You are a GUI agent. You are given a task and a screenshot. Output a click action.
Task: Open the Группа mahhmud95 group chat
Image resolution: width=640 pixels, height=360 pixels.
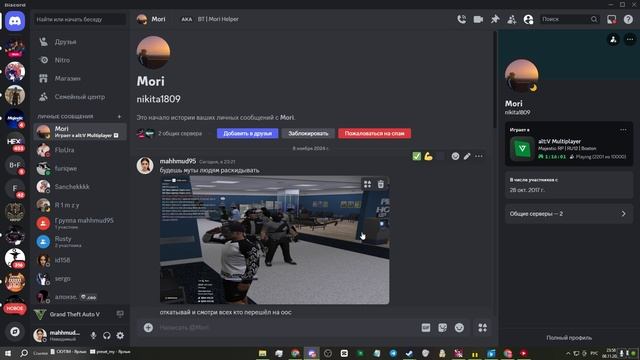(x=80, y=223)
